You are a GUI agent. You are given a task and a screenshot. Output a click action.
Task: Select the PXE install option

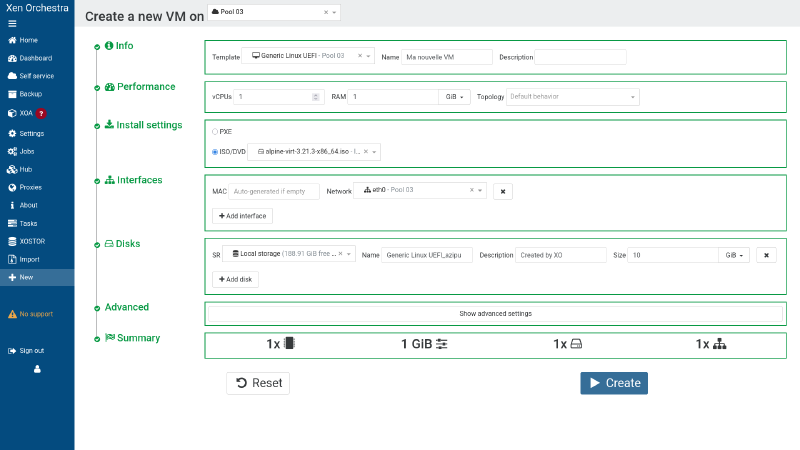215,131
